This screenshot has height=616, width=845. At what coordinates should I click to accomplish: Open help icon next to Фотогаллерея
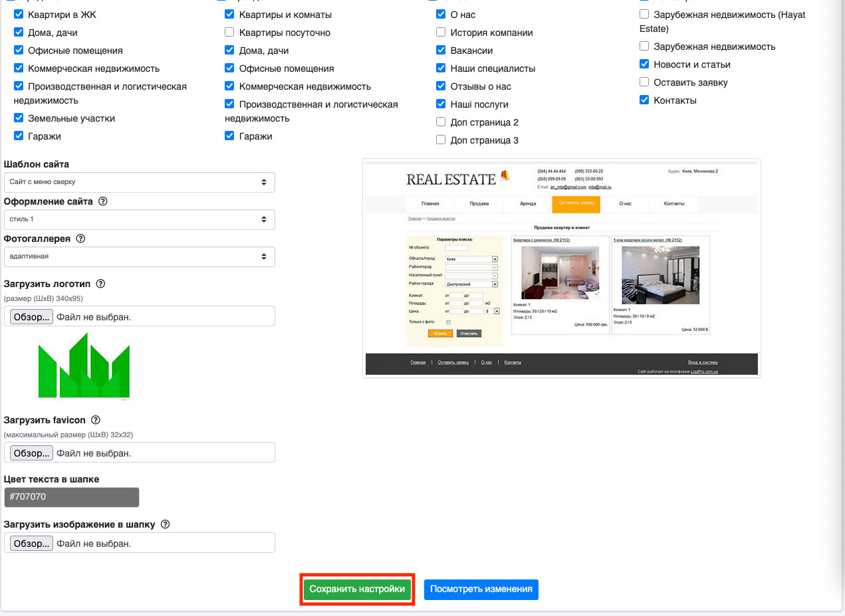pos(82,239)
